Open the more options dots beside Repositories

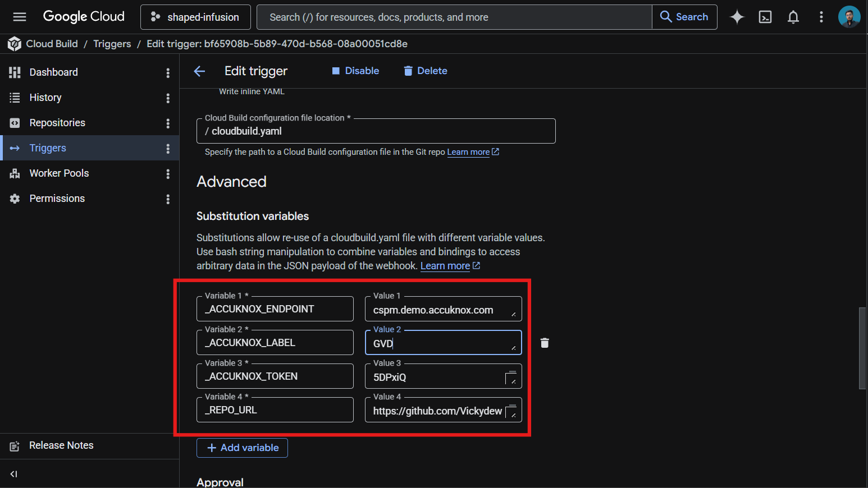point(168,123)
